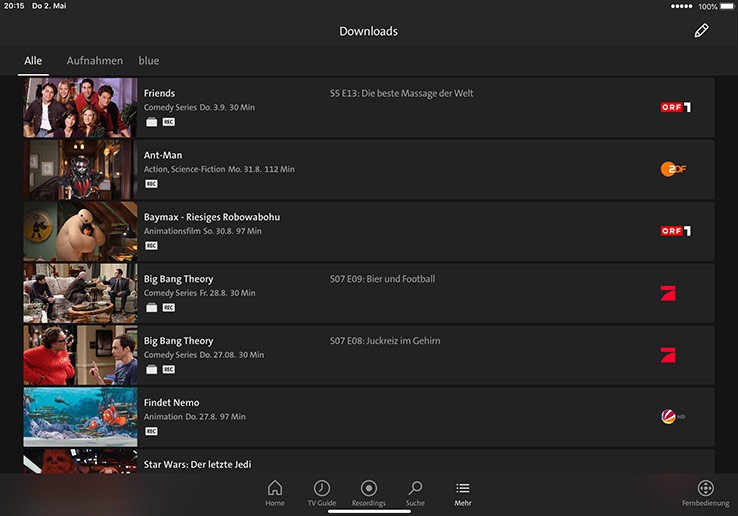Click Big Bang Theory title dated Do. 27.08.
The height and width of the screenshot is (516, 738).
pos(178,341)
